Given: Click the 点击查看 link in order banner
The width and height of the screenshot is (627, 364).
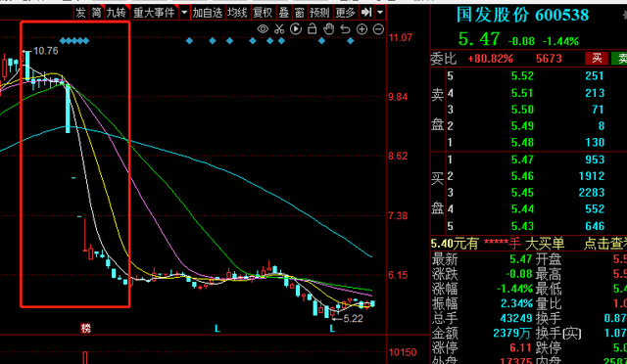Looking at the screenshot, I should tap(605, 243).
